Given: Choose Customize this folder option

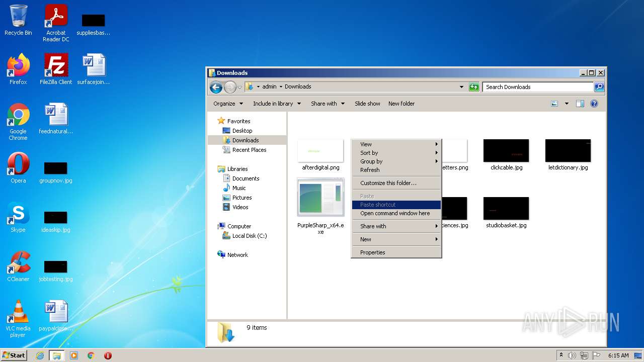Looking at the screenshot, I should pos(396,183).
